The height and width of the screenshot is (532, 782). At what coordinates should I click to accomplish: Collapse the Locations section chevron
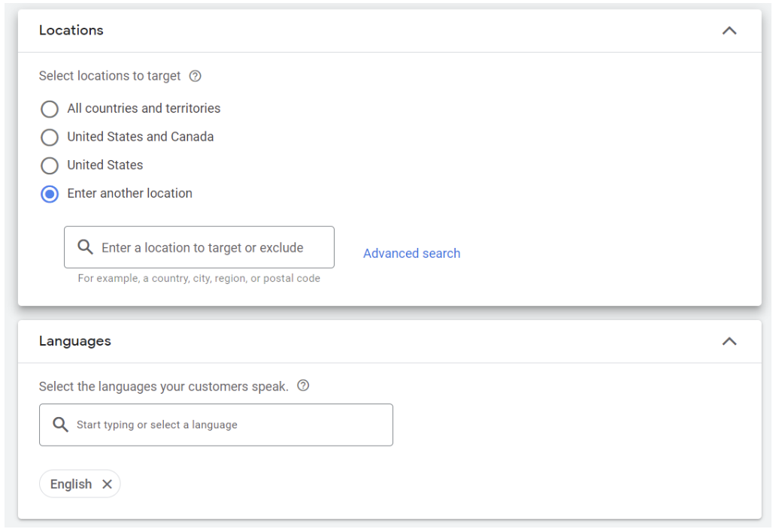pos(729,31)
